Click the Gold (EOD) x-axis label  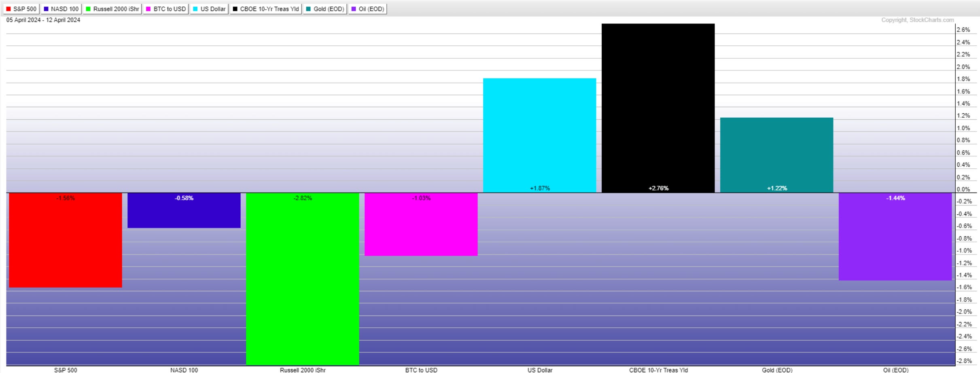pyautogui.click(x=777, y=370)
